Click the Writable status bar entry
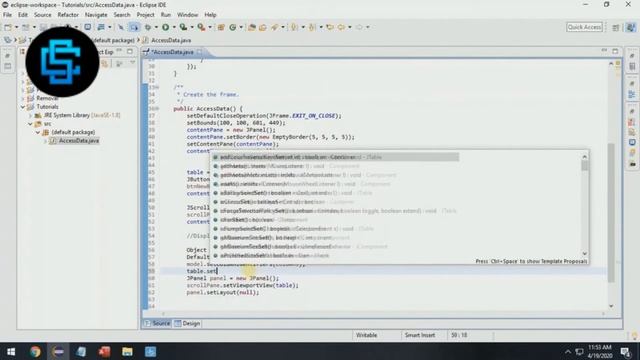640x360 pixels. [367, 335]
